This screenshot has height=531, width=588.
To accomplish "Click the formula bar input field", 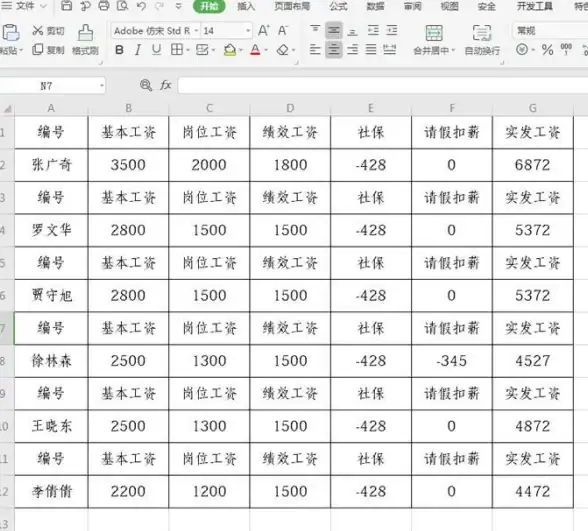I will pos(382,86).
